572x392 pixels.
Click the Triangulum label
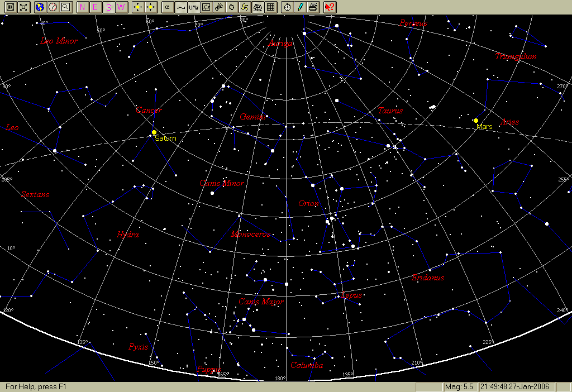pos(516,56)
